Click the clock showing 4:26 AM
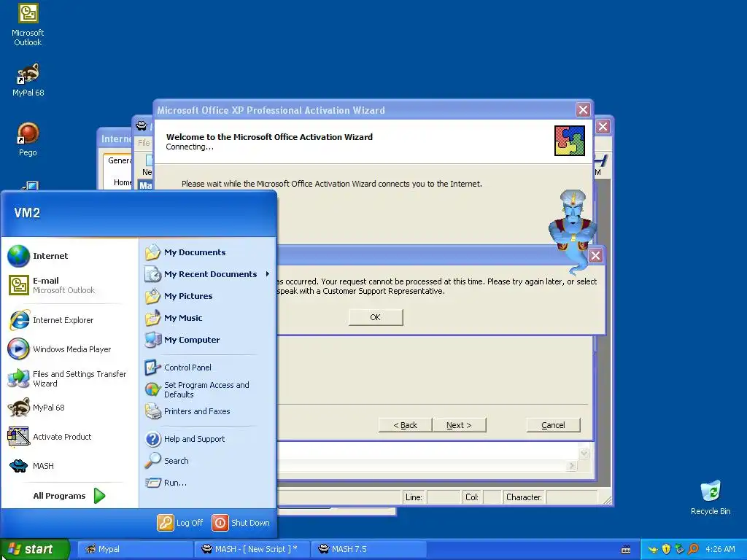This screenshot has height=560, width=747. tap(720, 549)
